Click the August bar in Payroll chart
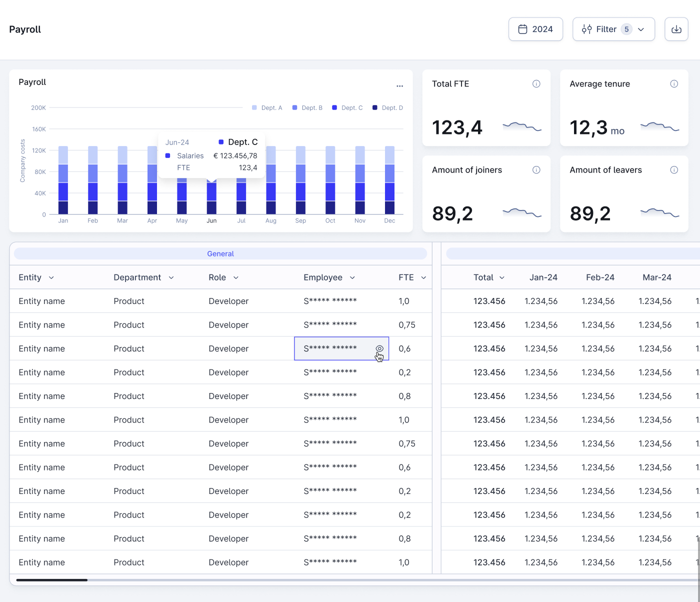The height and width of the screenshot is (602, 700). (271, 180)
